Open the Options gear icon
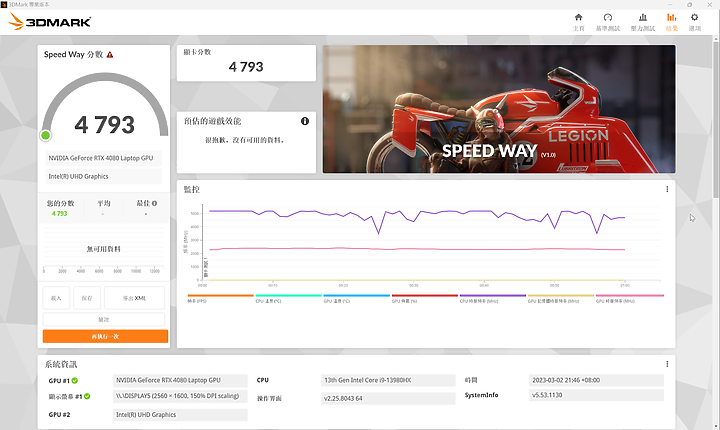Image resolution: width=720 pixels, height=430 pixels. point(694,17)
